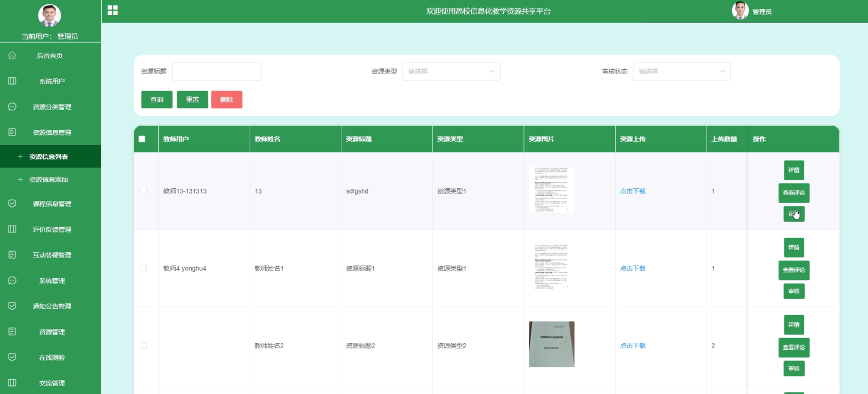Expand 互动答疑管理 menu
The width and height of the screenshot is (868, 394).
click(x=51, y=255)
